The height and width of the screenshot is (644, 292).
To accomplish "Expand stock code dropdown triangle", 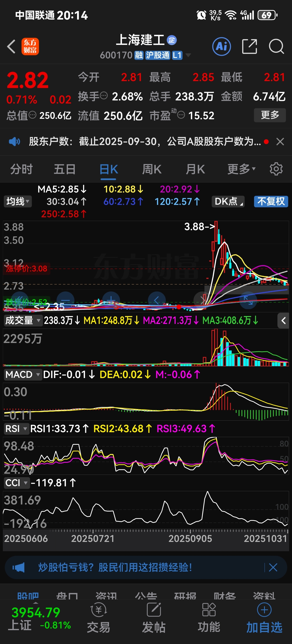I will point(188,55).
